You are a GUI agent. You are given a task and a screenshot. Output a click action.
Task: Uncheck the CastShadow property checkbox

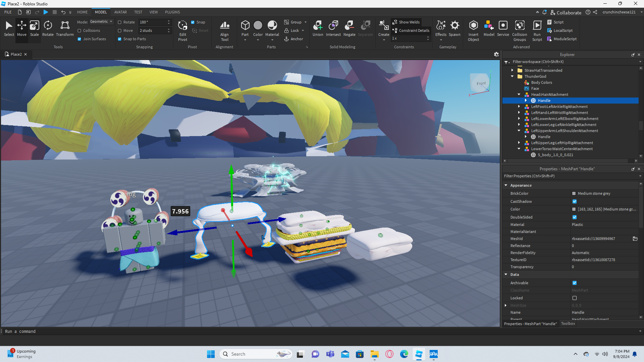click(x=575, y=201)
